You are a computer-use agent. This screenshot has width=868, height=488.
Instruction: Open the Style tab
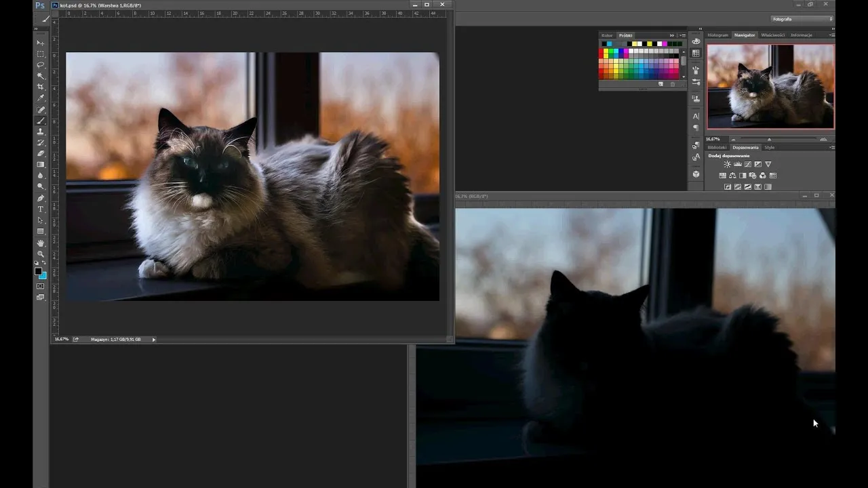click(x=770, y=147)
